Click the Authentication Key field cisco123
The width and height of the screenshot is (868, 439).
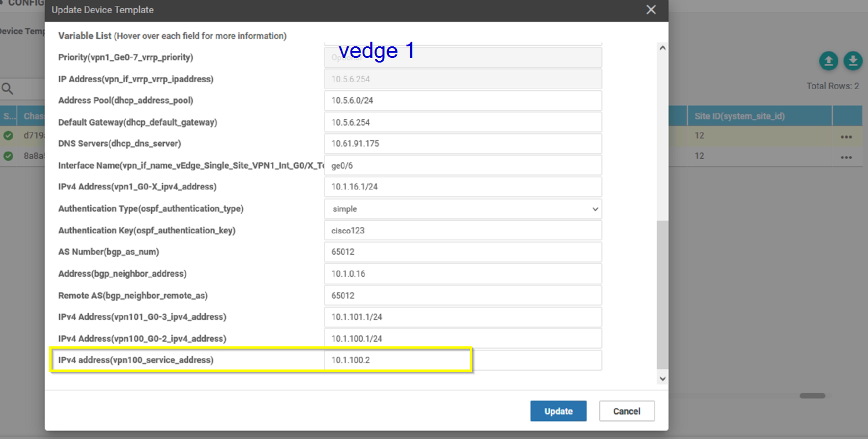coord(463,231)
